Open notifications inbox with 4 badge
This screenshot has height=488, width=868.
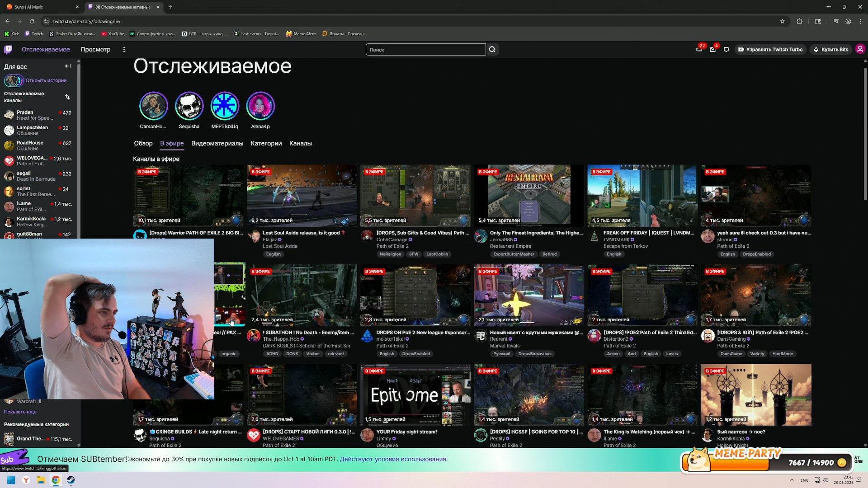tap(712, 50)
